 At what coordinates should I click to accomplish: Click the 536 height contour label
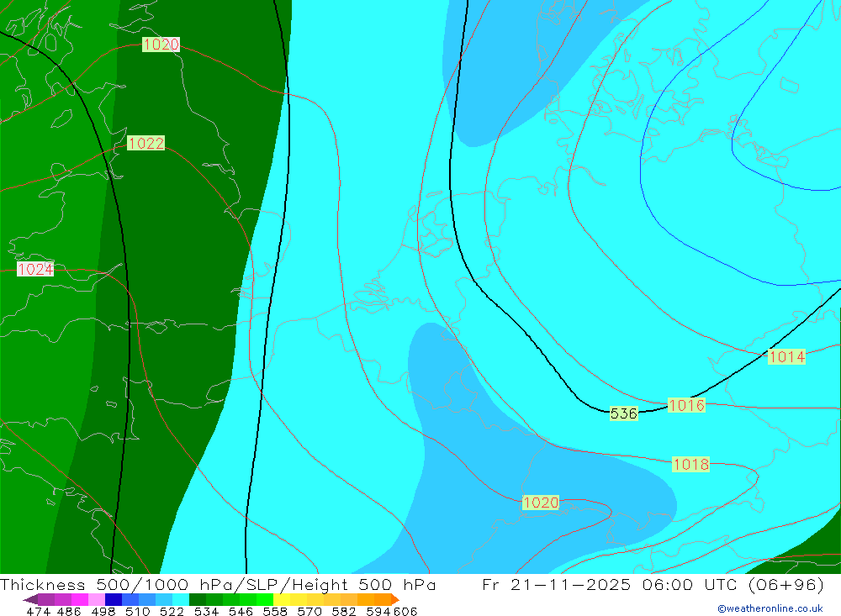(624, 413)
